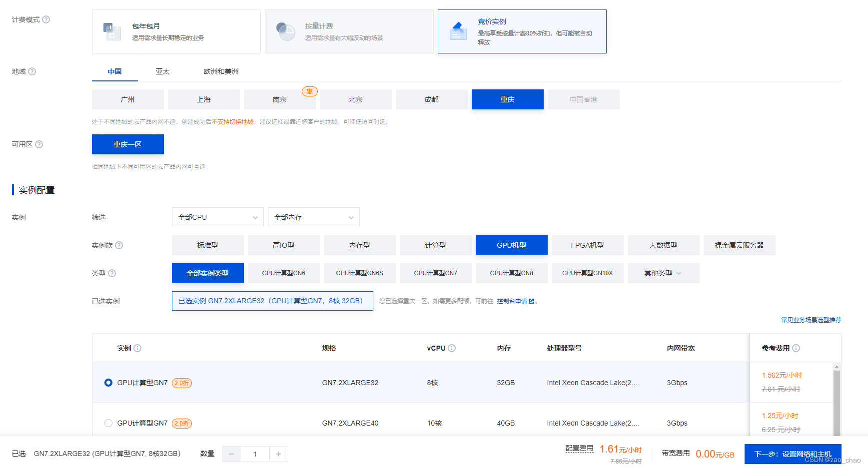Select 上海 region

click(x=204, y=99)
